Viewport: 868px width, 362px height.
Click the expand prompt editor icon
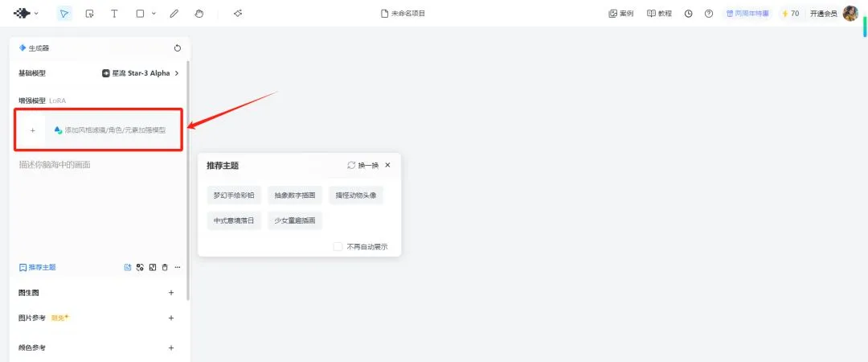[152, 267]
